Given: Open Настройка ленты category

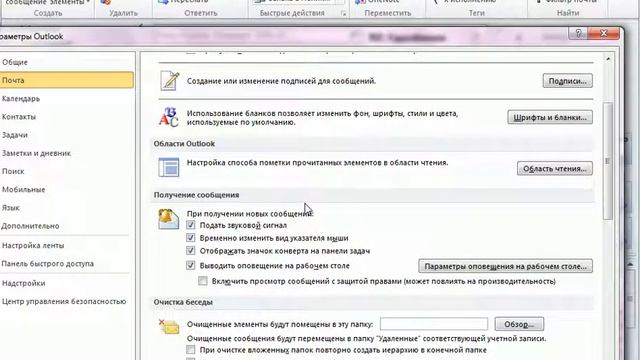Looking at the screenshot, I should pyautogui.click(x=67, y=245).
